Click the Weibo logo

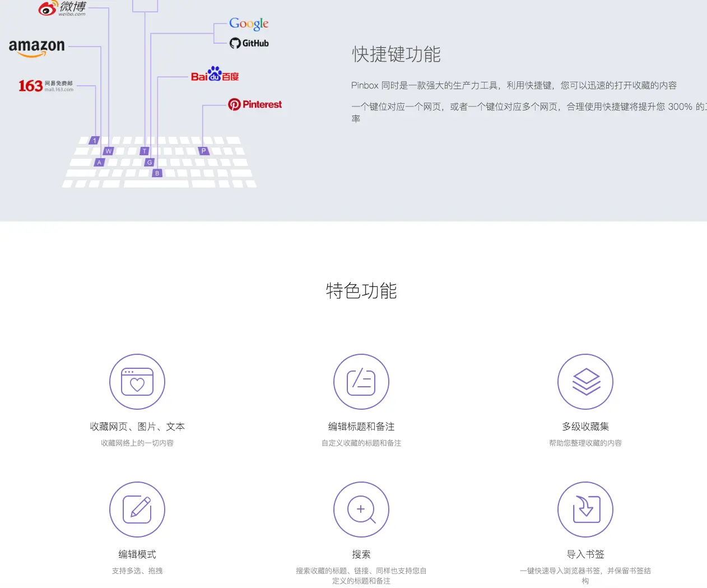62,8
